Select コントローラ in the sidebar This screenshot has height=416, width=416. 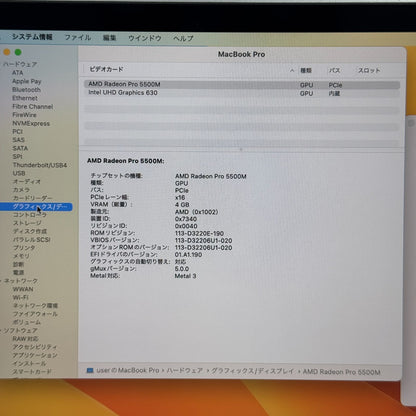tap(30, 215)
